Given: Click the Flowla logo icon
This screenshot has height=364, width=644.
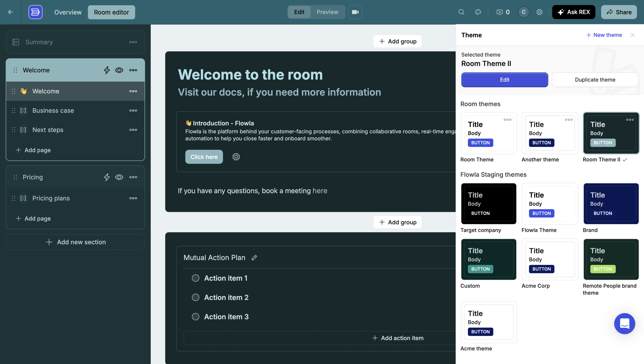Looking at the screenshot, I should pos(35,12).
